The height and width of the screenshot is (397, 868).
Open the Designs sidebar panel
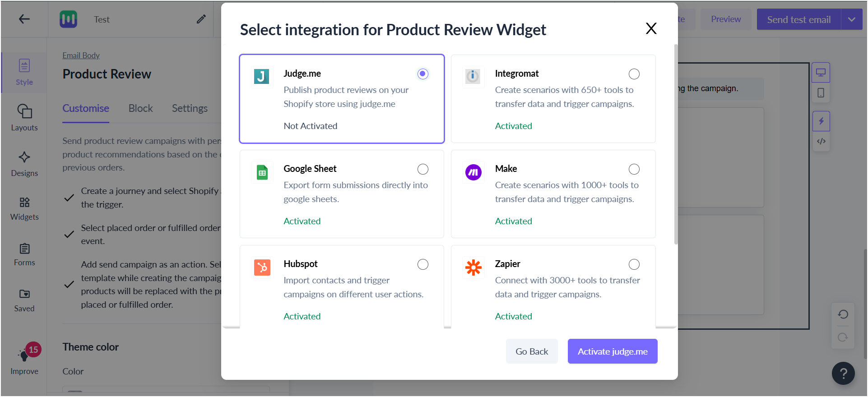24,164
